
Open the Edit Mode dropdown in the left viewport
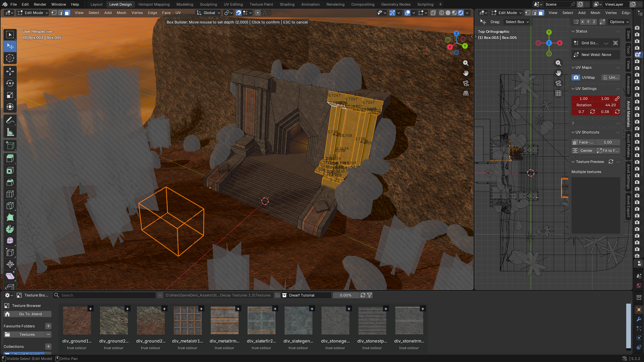[x=33, y=13]
